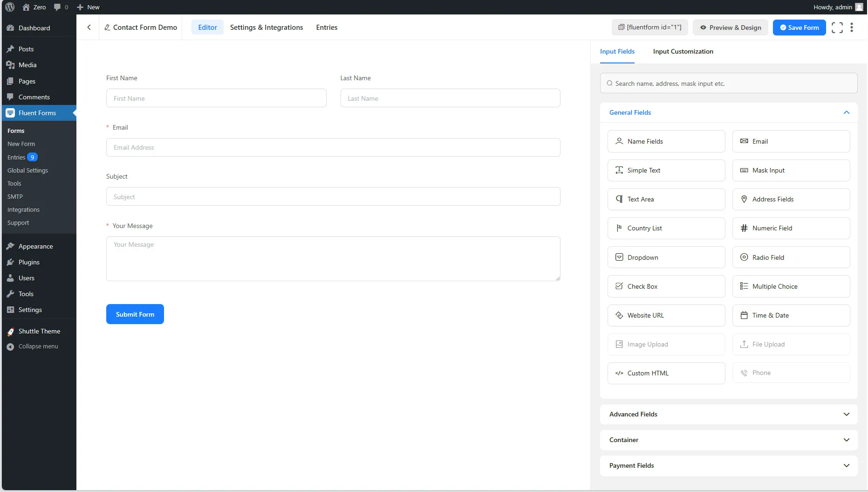Click the field search input box
The width and height of the screenshot is (868, 492).
[x=728, y=83]
